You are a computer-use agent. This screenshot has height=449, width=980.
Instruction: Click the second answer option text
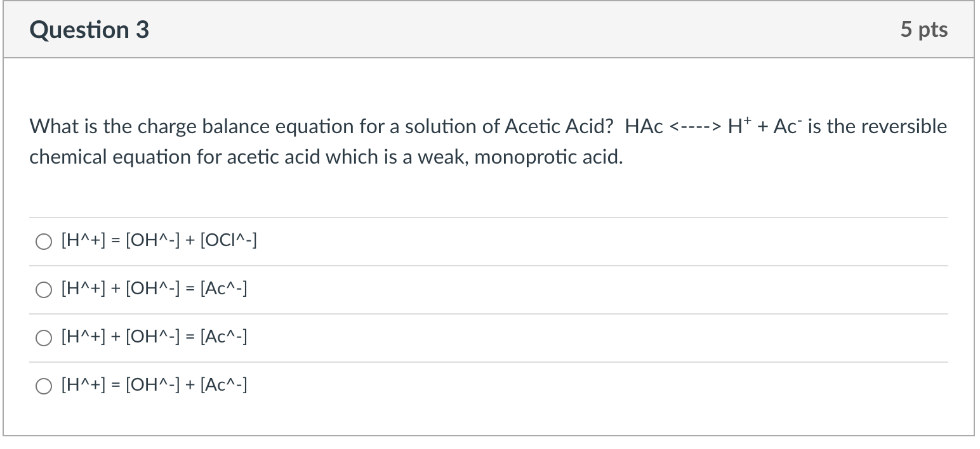154,289
